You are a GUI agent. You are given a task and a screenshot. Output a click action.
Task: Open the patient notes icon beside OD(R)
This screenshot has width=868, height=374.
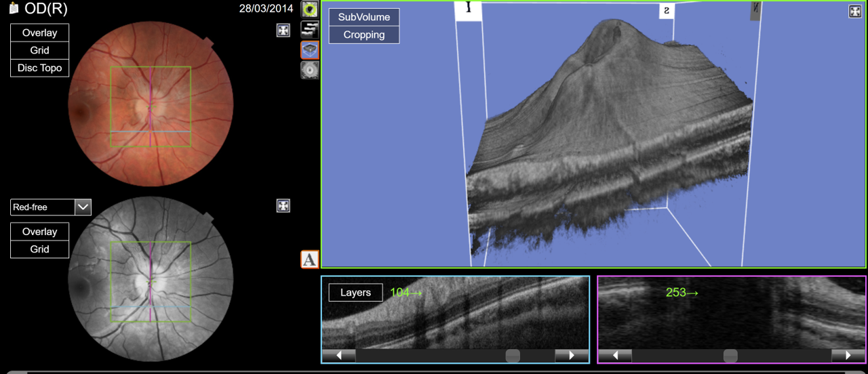point(14,9)
